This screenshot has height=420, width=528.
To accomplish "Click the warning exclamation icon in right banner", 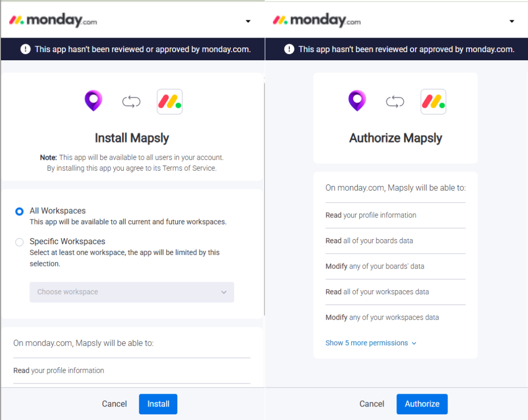I will (x=289, y=49).
